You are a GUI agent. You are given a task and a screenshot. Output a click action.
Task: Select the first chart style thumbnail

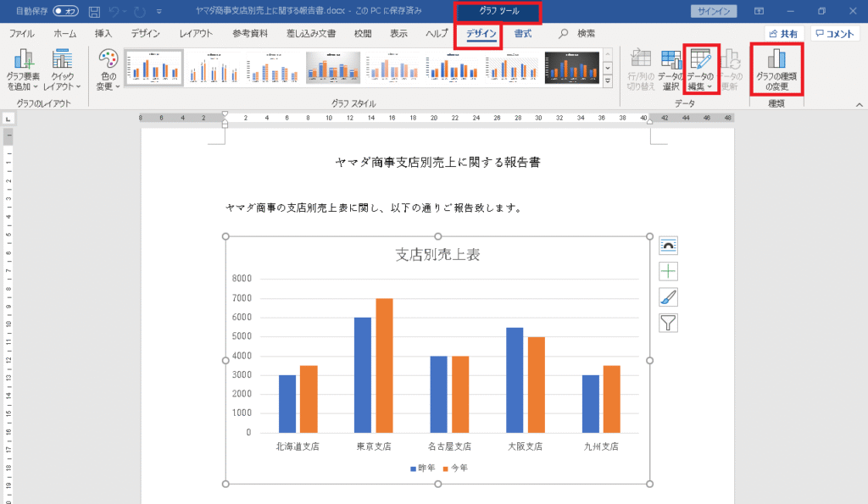point(154,68)
